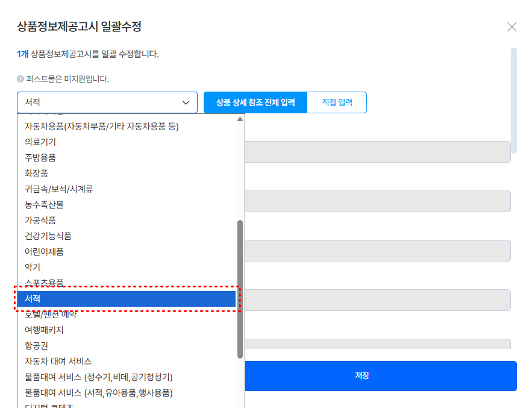Click the dropdown chevron arrow
Image resolution: width=532 pixels, height=408 pixels.
pos(186,102)
